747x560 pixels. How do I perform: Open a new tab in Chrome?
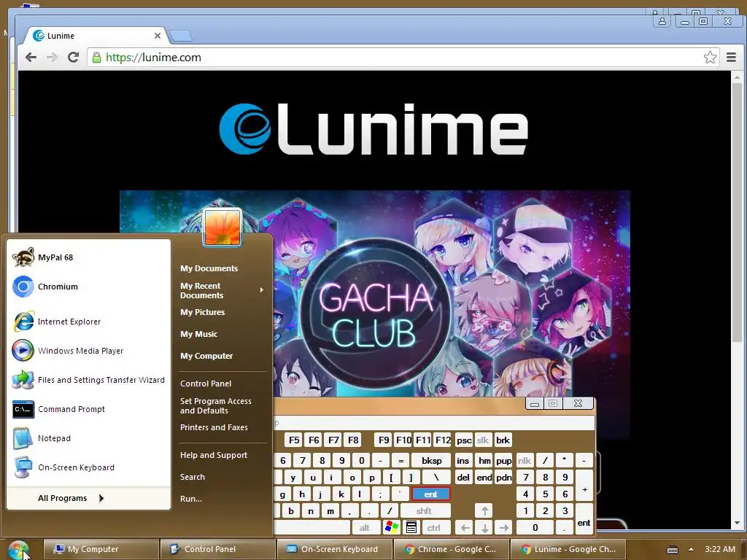point(181,36)
